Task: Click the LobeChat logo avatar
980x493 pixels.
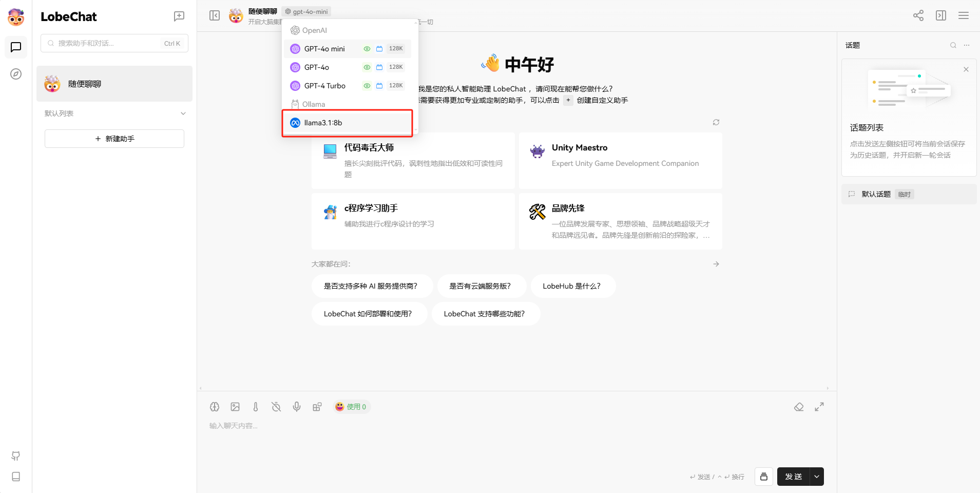Action: [16, 17]
